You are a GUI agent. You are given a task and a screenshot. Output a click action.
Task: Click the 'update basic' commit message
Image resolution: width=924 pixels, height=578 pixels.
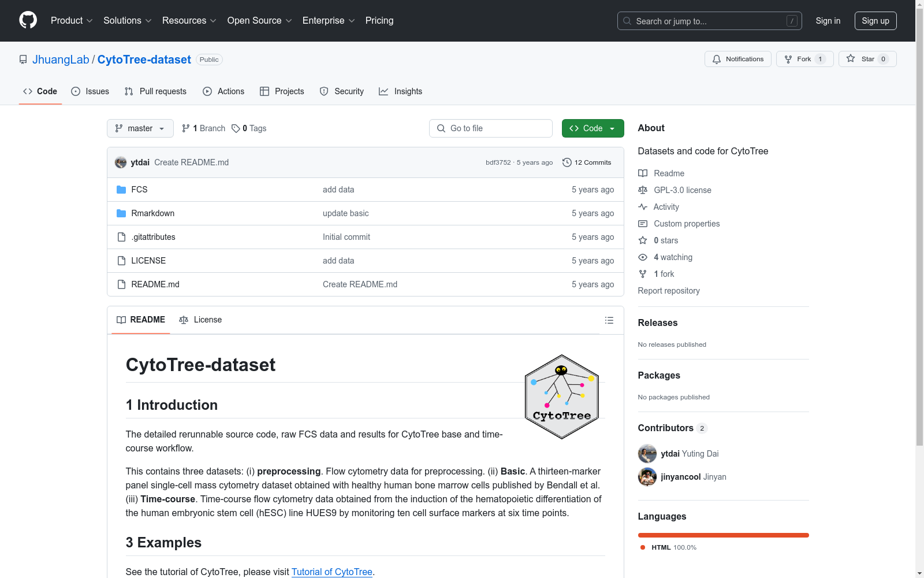346,213
